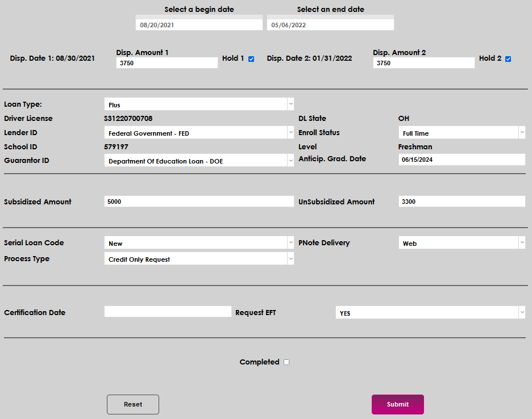Mark the Completed checkbox
This screenshot has width=532, height=419.
tap(286, 362)
